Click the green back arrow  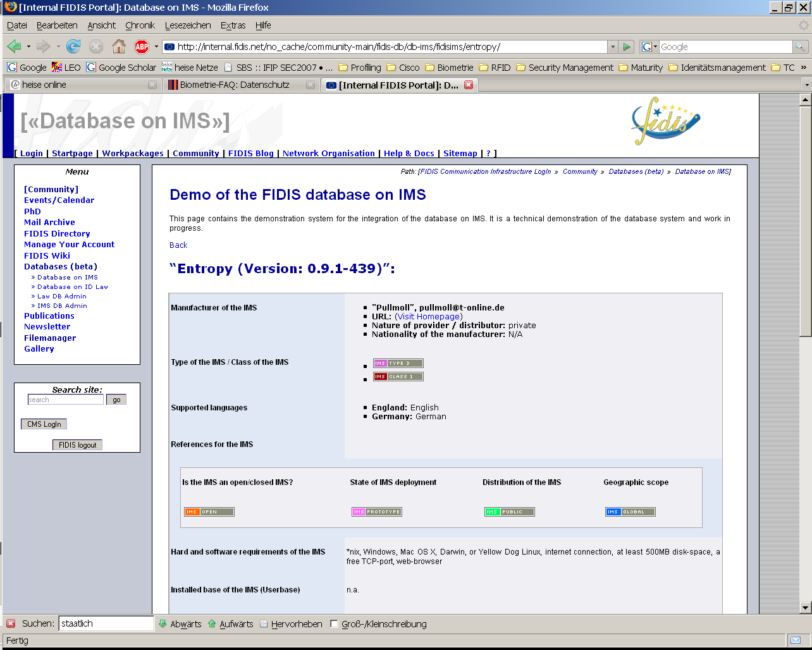pos(14,47)
